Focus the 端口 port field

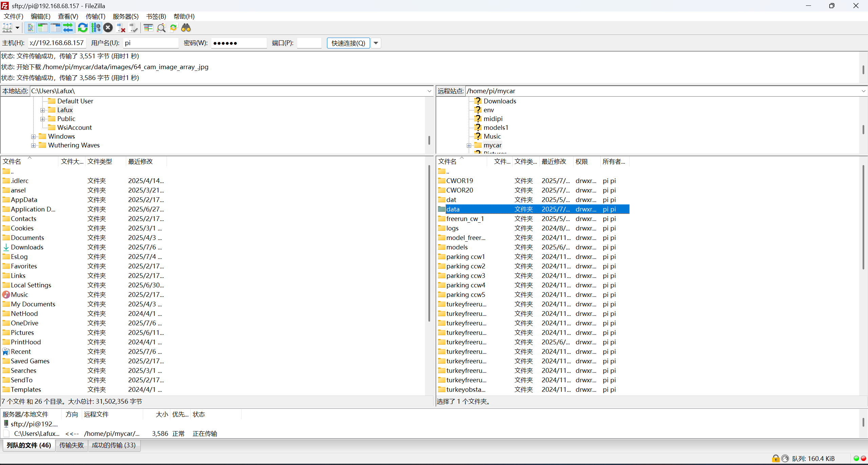(309, 43)
